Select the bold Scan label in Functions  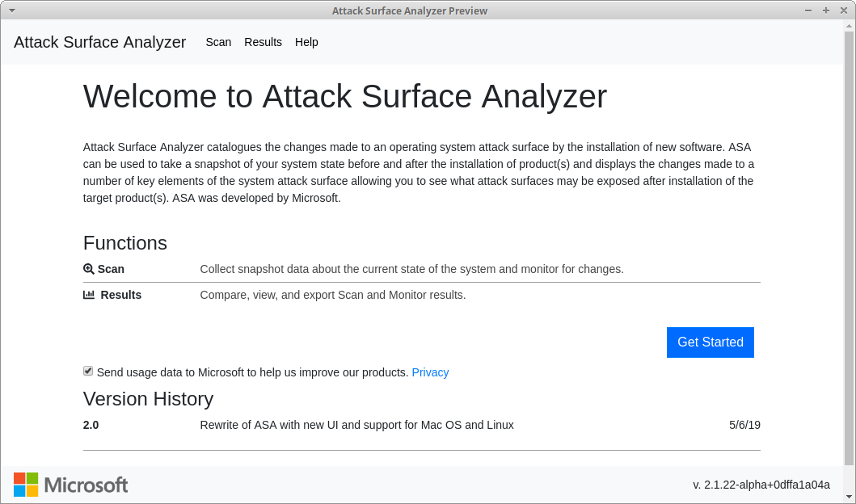[111, 269]
